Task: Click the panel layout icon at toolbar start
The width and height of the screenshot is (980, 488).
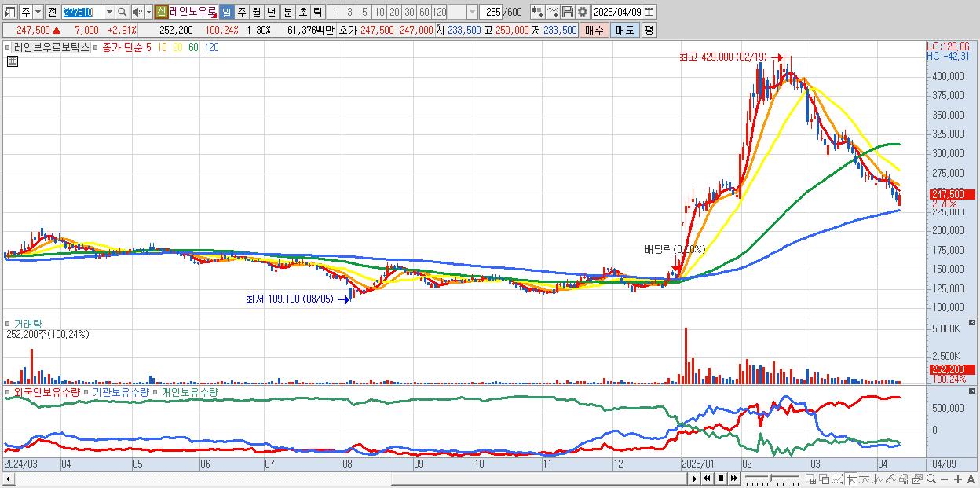Action: [x=9, y=12]
